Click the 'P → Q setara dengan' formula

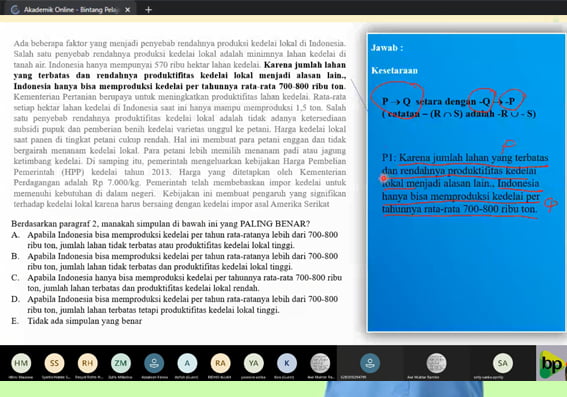[x=449, y=102]
